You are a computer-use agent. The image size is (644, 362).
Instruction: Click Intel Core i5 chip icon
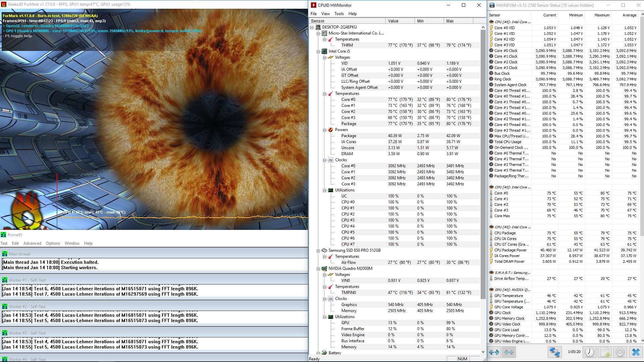tap(324, 51)
